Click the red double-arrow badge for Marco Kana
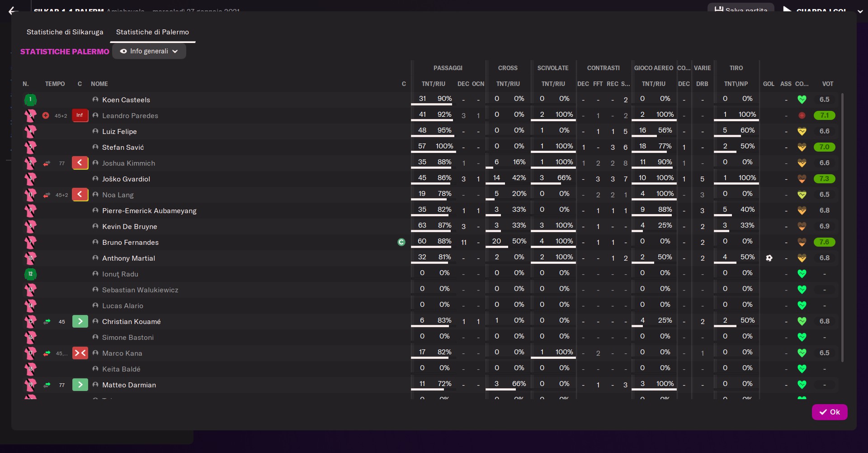Viewport: 868px width, 453px height. click(80, 353)
